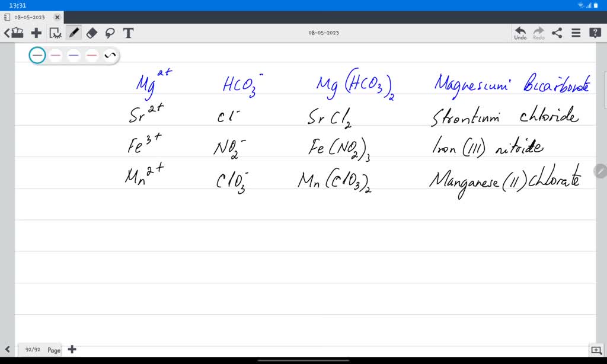
Task: Expand the left page navigation arrow
Action: tap(7, 350)
